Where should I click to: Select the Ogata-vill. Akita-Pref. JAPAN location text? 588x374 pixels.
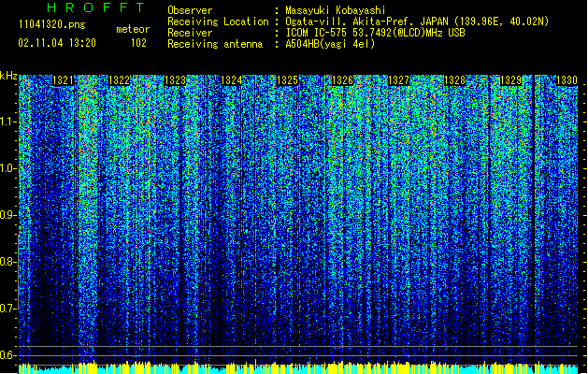click(417, 22)
